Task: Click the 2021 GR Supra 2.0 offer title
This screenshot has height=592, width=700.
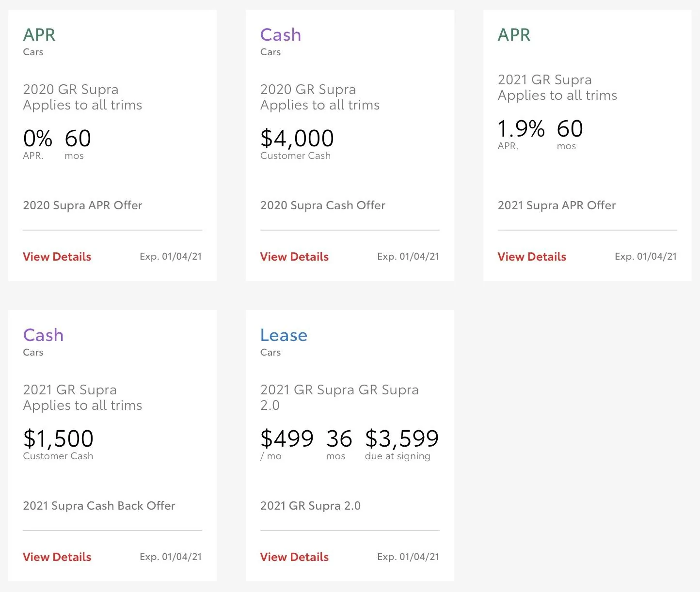Action: tap(310, 506)
